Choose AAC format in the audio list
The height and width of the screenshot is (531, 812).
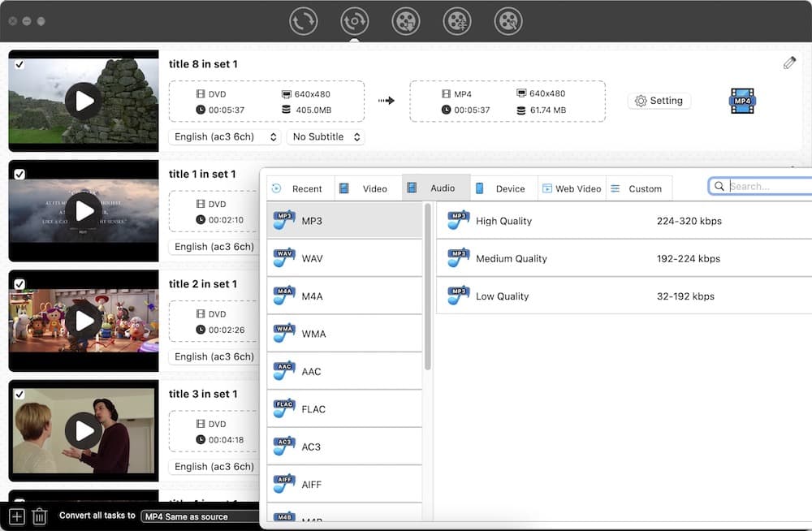tap(345, 371)
